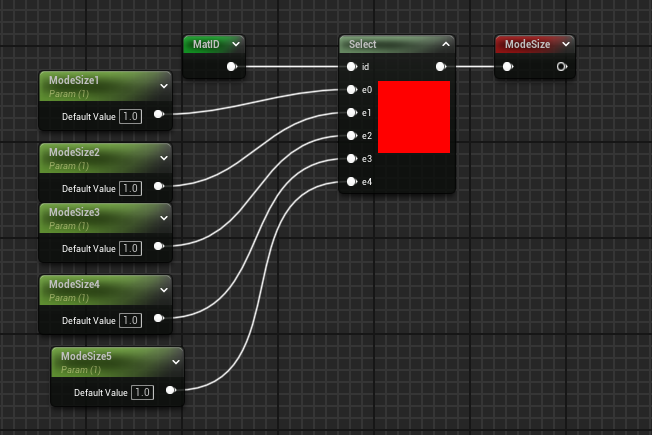The width and height of the screenshot is (652, 435).
Task: Open the ModeSize output node dropdown
Action: tap(566, 45)
